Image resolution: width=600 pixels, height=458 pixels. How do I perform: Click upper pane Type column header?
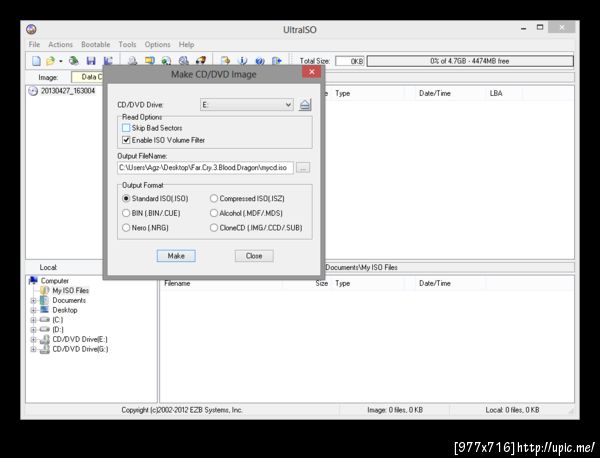click(x=370, y=93)
